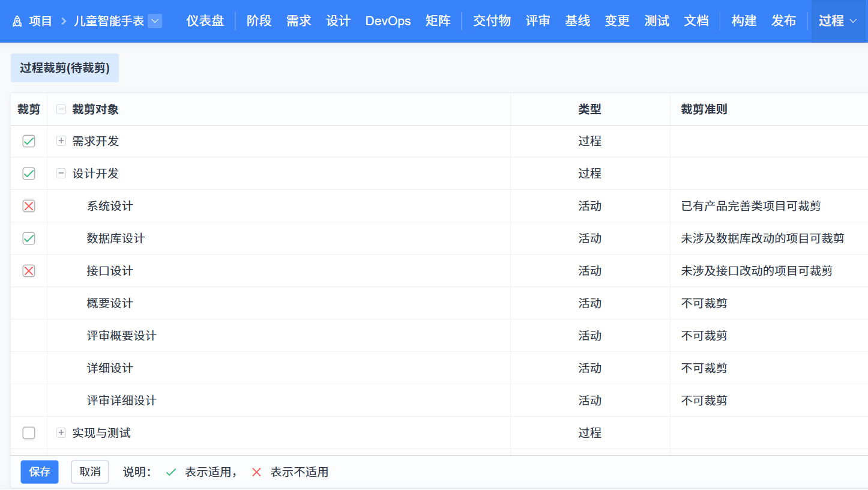Open the 需求 menu
868x490 pixels.
(299, 21)
